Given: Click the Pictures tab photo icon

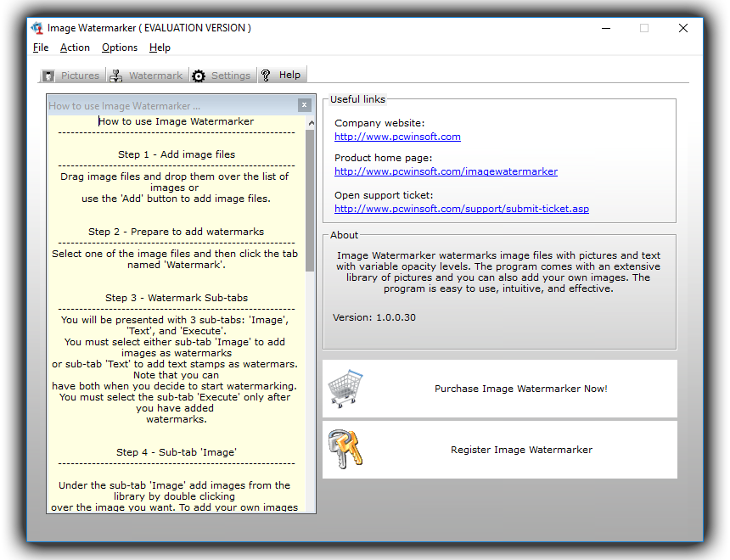Looking at the screenshot, I should tap(48, 76).
